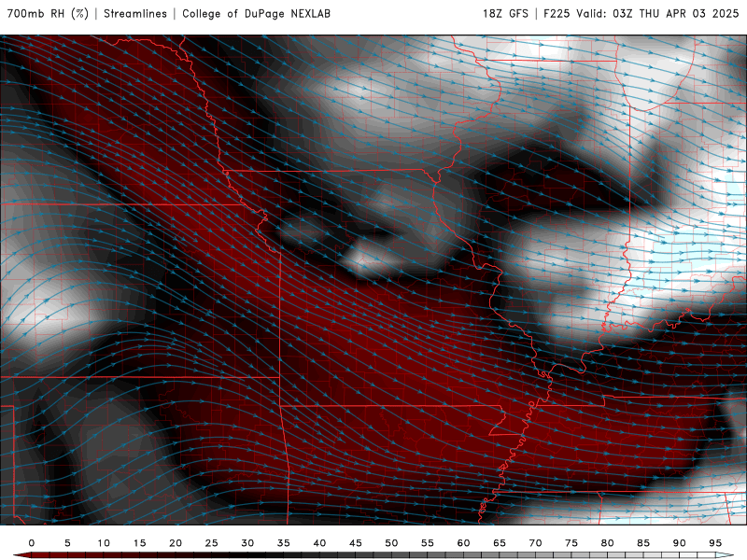This screenshot has width=747, height=560.
Task: Select the "90" legend number
Action: pos(680,543)
